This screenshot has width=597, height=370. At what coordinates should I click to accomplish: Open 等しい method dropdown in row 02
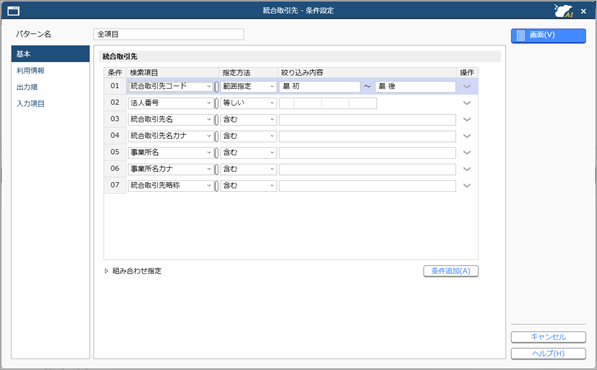248,103
